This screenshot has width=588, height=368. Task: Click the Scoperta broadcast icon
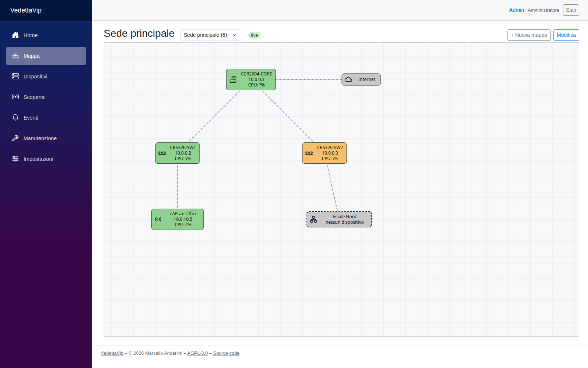pyautogui.click(x=15, y=97)
